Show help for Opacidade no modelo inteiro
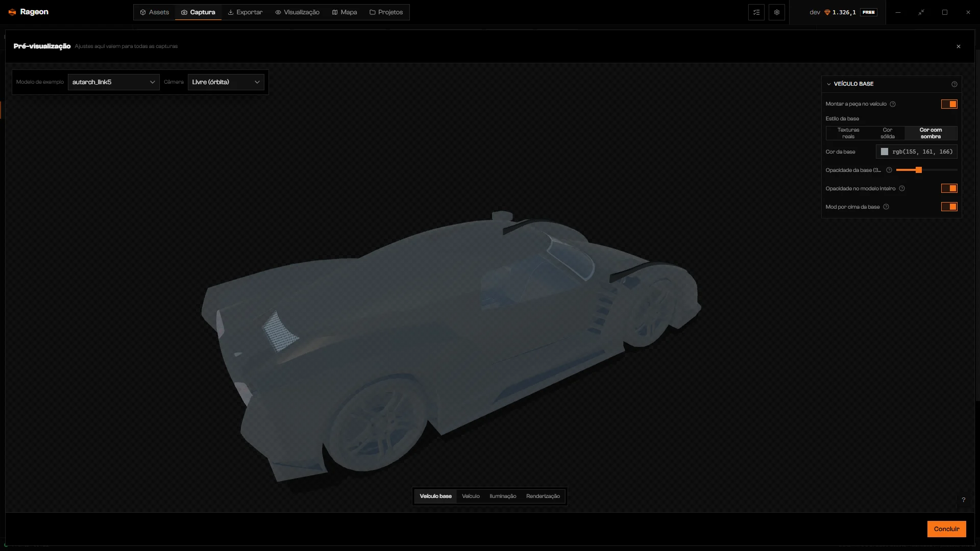Viewport: 980px width, 551px height. pyautogui.click(x=902, y=188)
